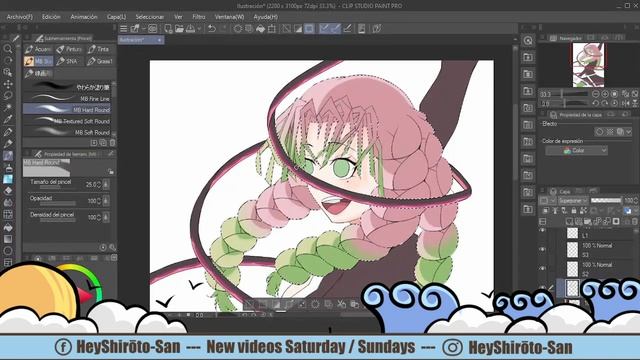
Task: Select the Move layer tool
Action: pos(8,84)
